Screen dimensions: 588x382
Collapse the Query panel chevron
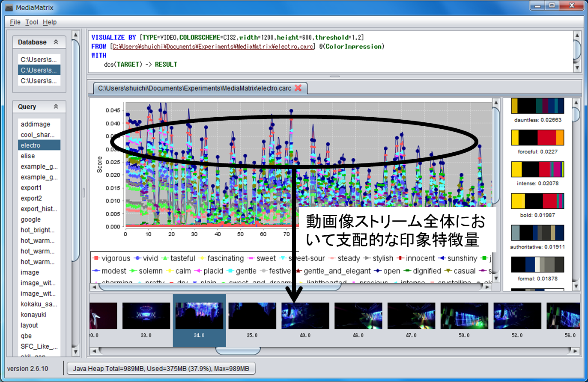(x=56, y=107)
